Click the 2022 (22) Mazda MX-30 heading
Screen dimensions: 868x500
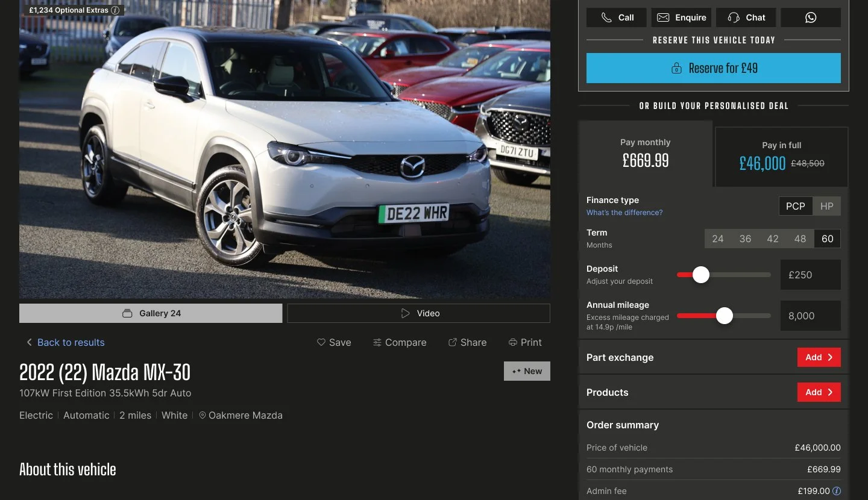click(105, 372)
